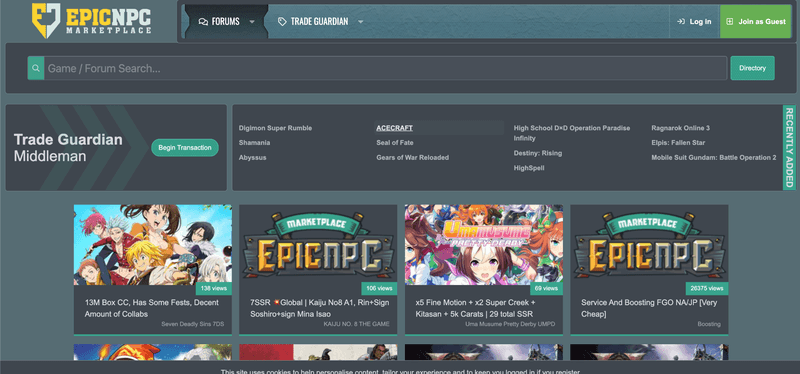
Task: Click the search magnifier icon
Action: coord(36,68)
